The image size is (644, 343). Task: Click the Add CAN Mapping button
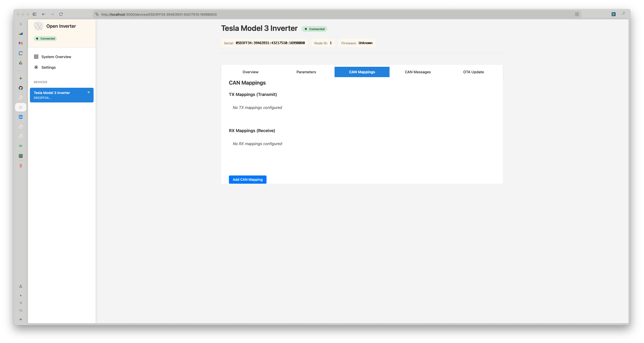coord(247,180)
